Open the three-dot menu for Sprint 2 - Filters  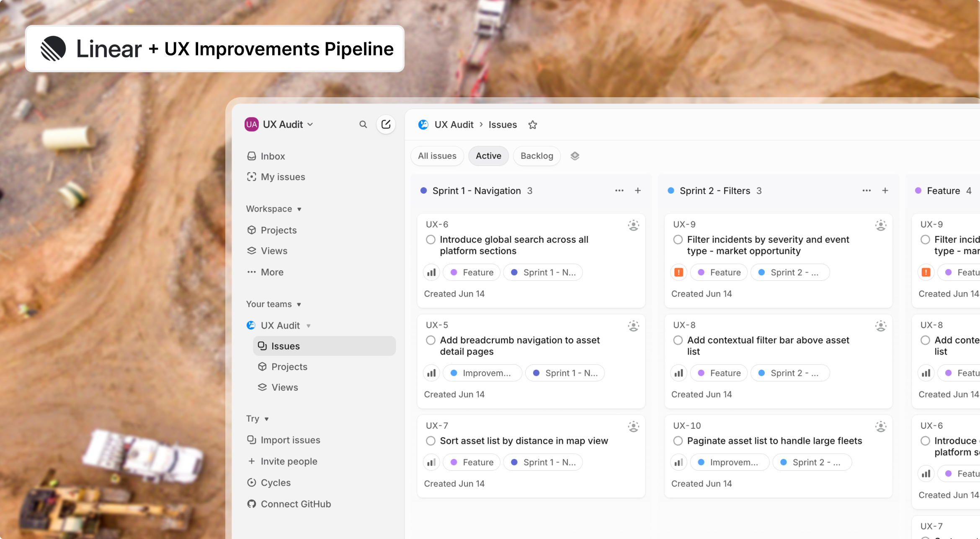pos(867,191)
